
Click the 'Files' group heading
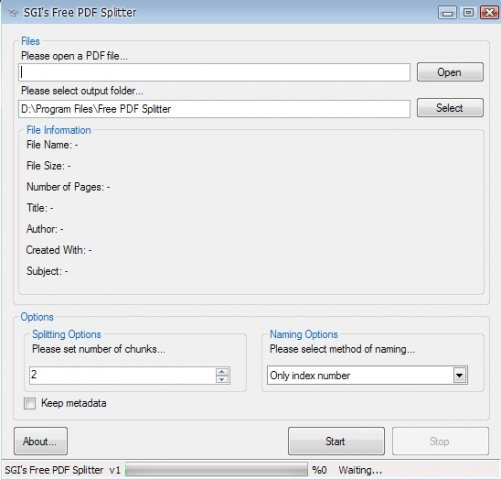click(x=30, y=41)
